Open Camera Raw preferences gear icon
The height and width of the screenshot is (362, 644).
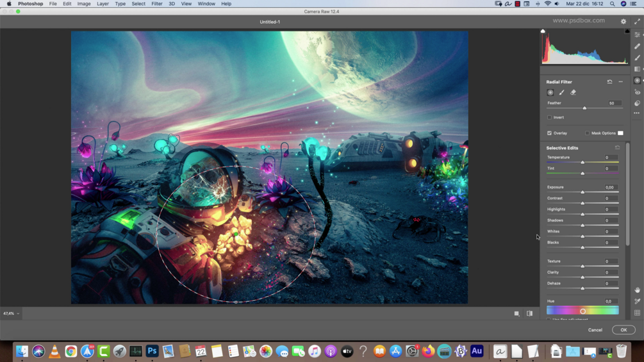623,21
